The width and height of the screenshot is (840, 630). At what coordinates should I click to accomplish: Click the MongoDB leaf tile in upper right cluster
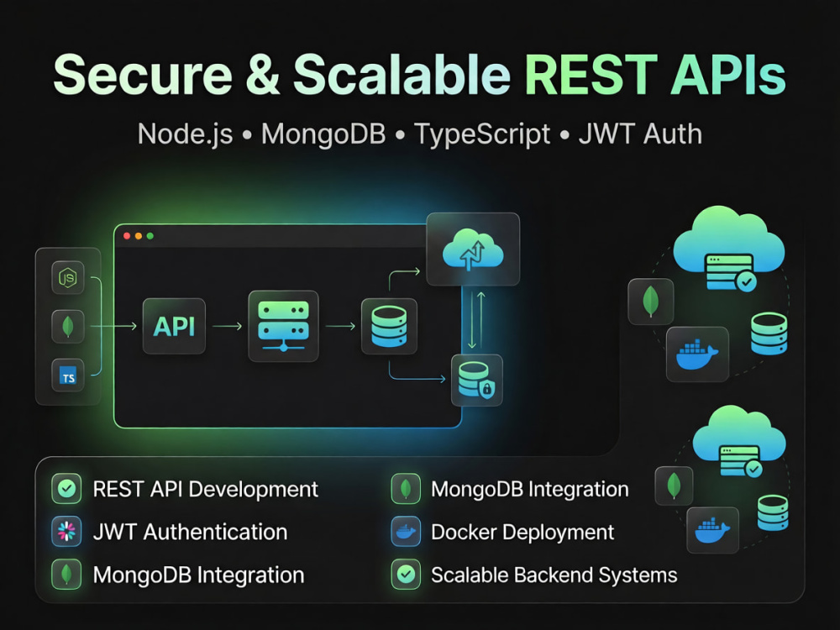click(651, 302)
